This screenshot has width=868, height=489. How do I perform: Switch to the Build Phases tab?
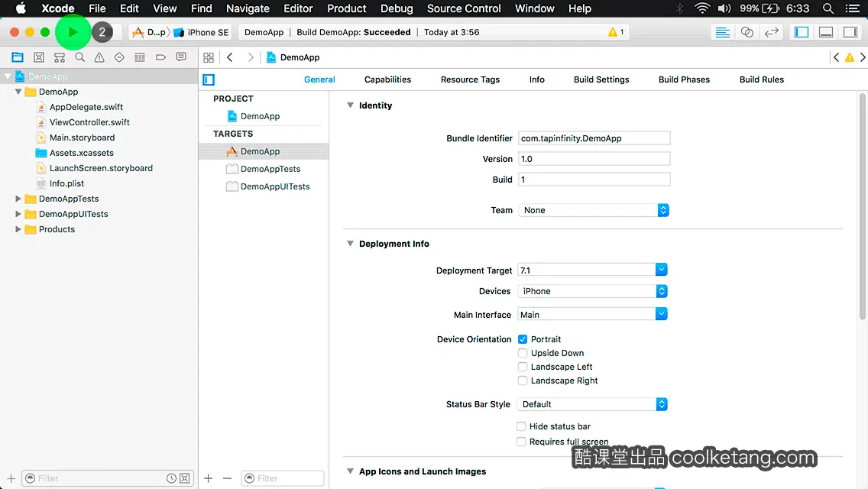684,79
